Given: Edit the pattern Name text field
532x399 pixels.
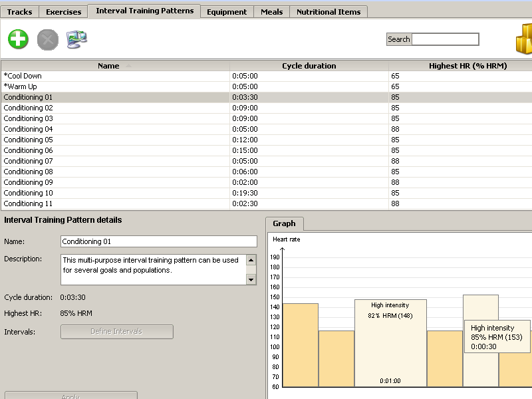Looking at the screenshot, I should coord(158,241).
